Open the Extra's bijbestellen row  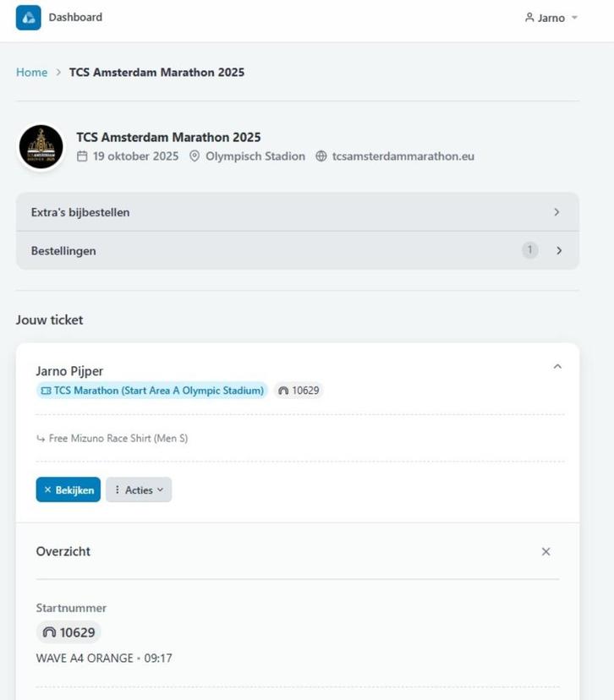tap(297, 212)
